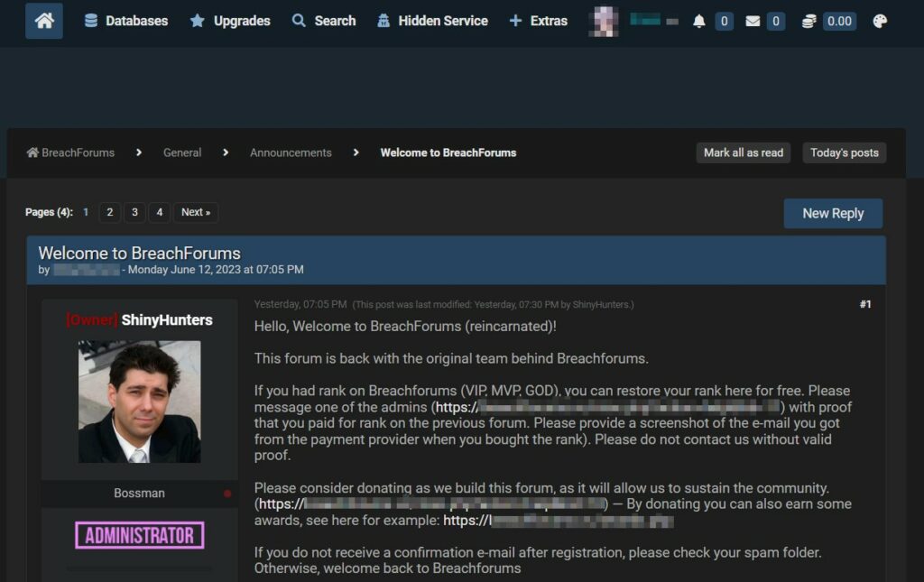Expand the Extras menu

539,21
